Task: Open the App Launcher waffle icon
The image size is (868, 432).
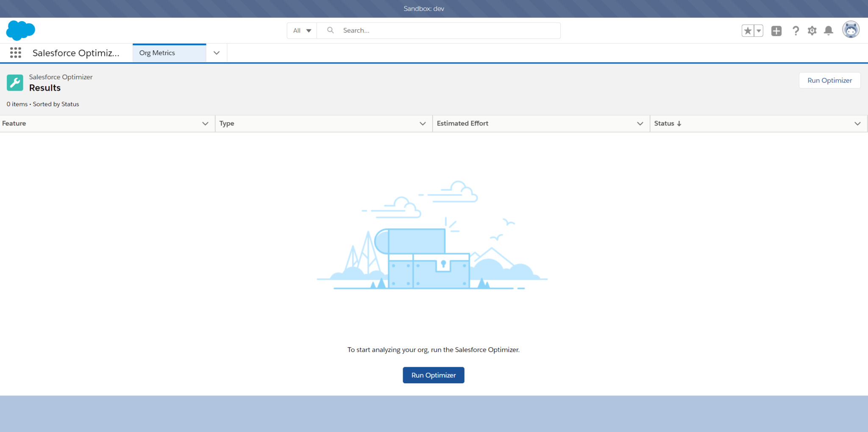Action: pyautogui.click(x=15, y=53)
